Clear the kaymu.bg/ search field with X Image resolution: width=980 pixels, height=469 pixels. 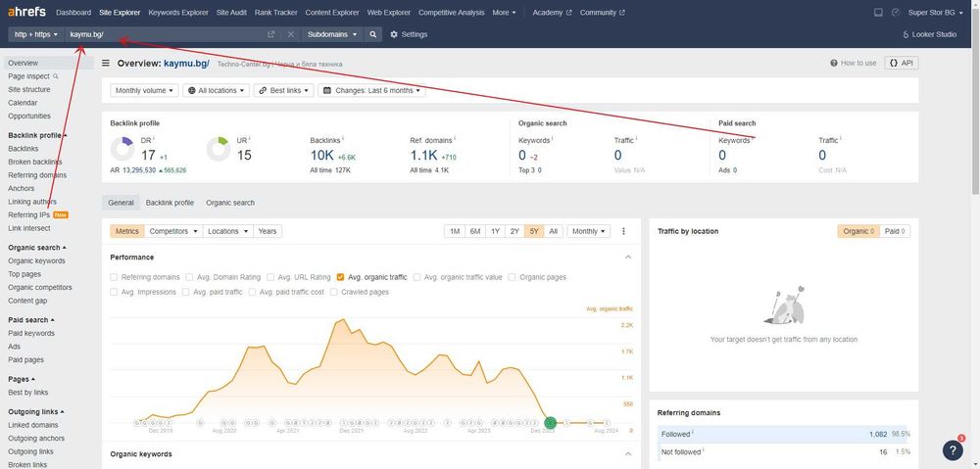291,34
